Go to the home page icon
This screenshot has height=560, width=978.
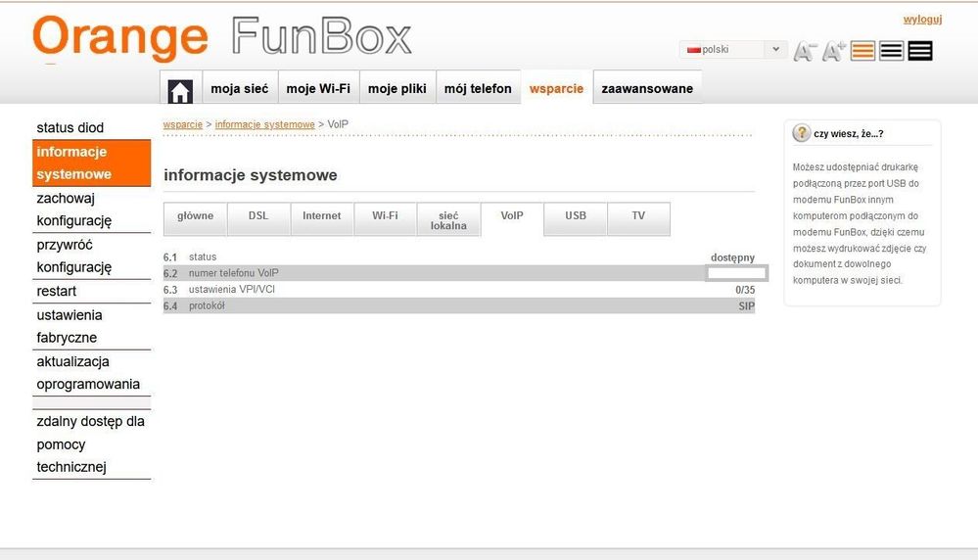point(179,90)
